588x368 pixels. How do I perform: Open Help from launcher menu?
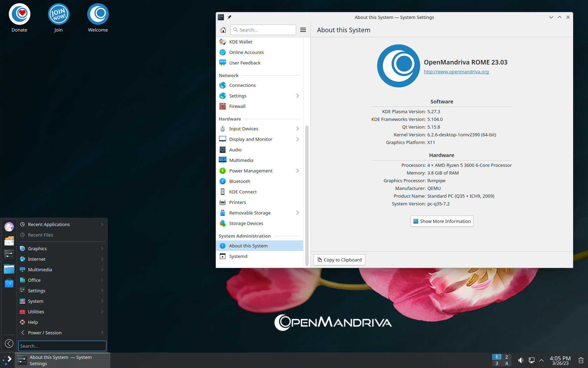click(62, 322)
